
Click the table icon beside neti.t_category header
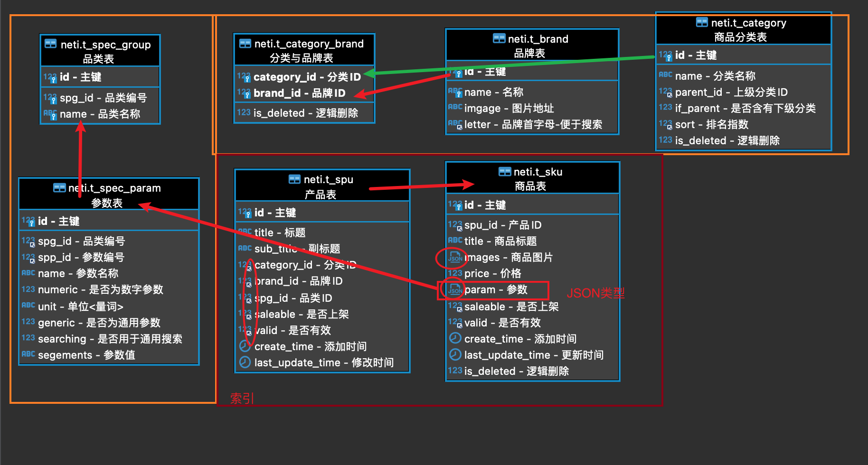702,22
